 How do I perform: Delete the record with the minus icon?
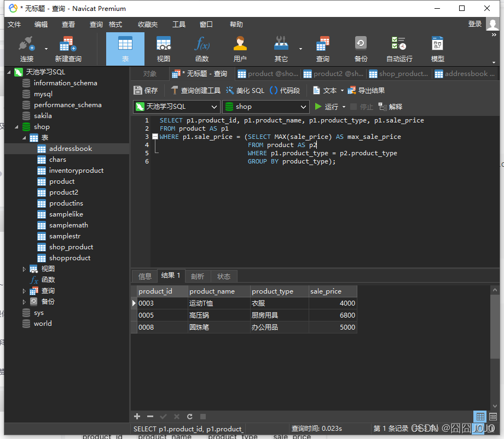click(150, 417)
